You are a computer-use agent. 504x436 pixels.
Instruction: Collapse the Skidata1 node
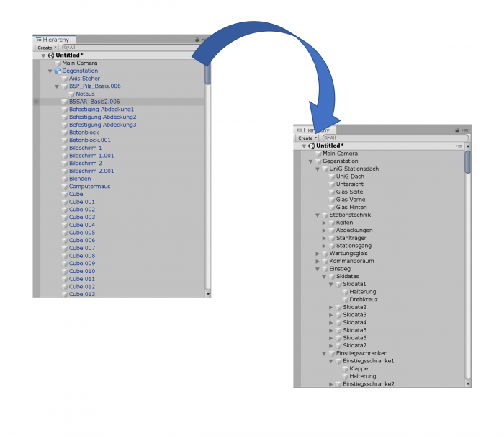click(x=330, y=284)
